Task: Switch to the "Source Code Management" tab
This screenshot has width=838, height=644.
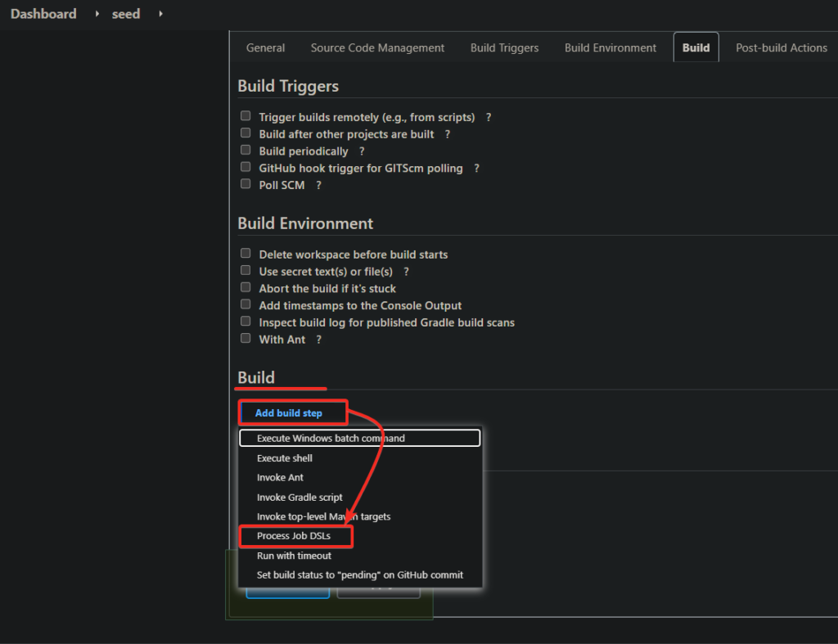Action: point(377,47)
